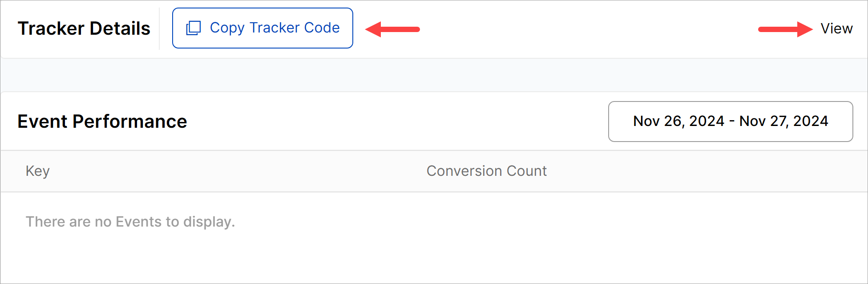Click the dash between the two dates
Viewport: 868px width, 284px height.
coord(732,121)
